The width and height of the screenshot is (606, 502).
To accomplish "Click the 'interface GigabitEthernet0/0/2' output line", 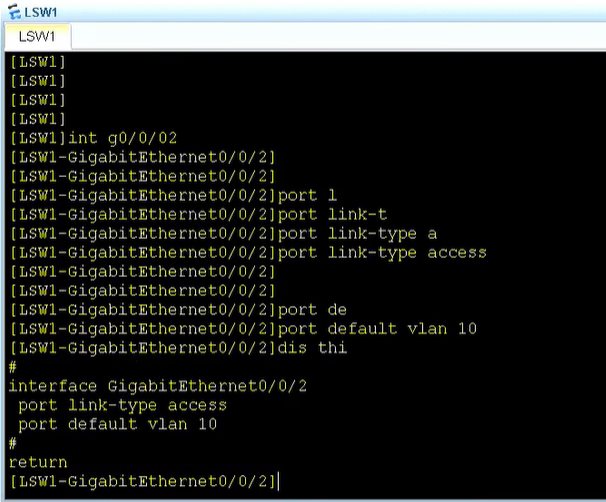I will (x=158, y=386).
